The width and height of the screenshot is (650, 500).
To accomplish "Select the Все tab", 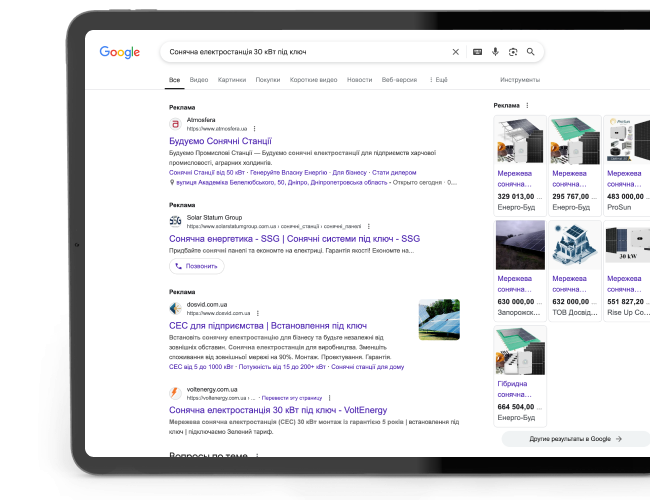I will coord(175,80).
